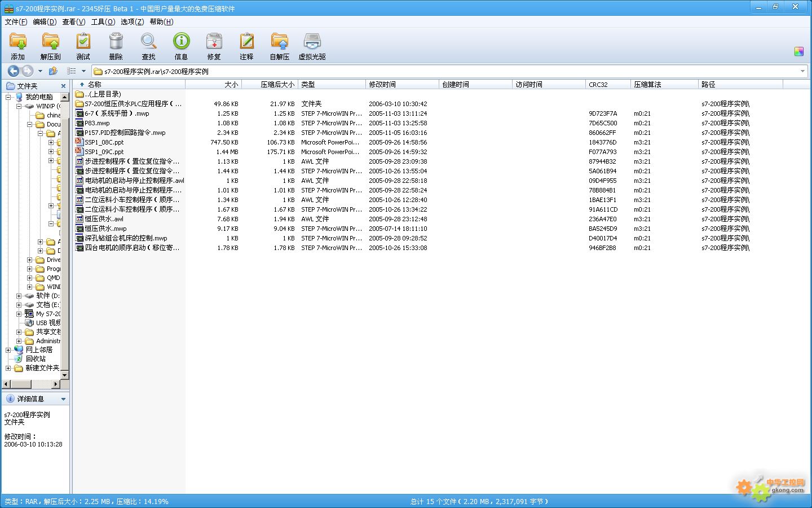Open the 查找 (Find) magnifier tool

coord(149,42)
